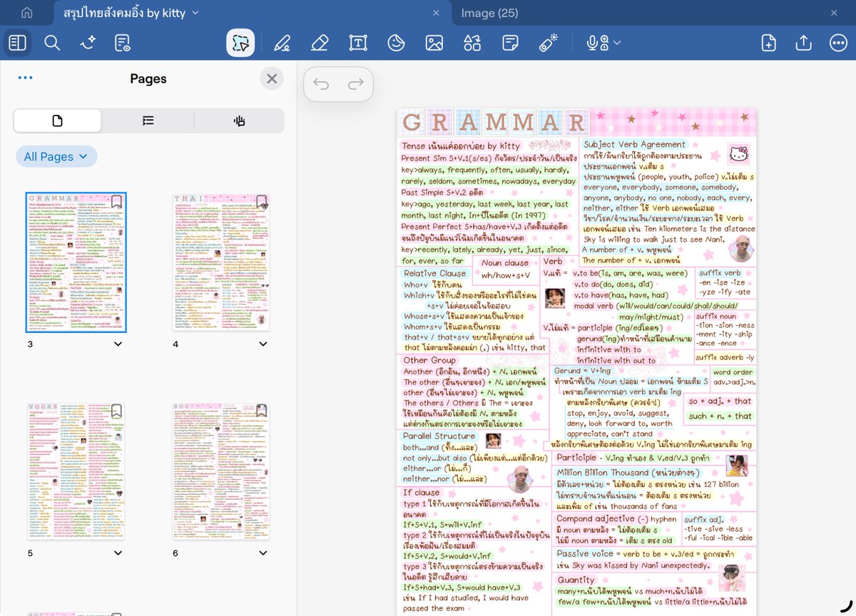Click the Quantity heading

[x=576, y=580]
